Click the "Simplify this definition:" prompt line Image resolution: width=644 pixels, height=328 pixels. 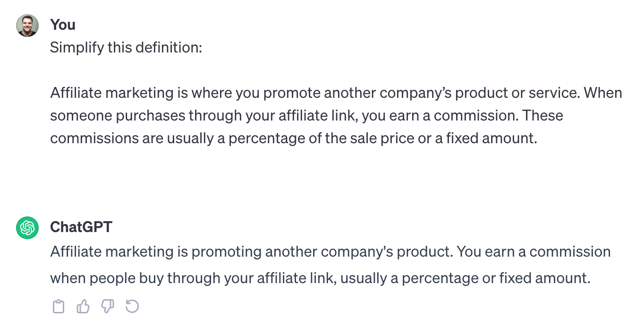coord(126,47)
